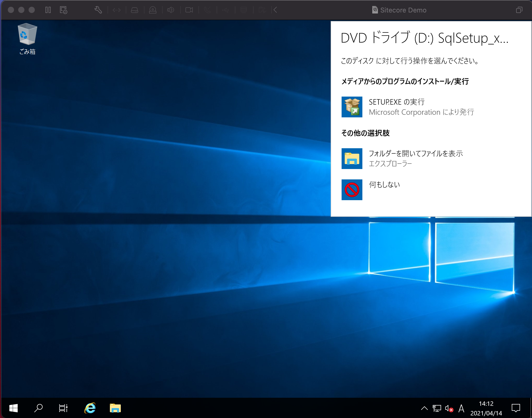Image resolution: width=532 pixels, height=418 pixels.
Task: Open VM settings wrench icon
Action: point(98,10)
